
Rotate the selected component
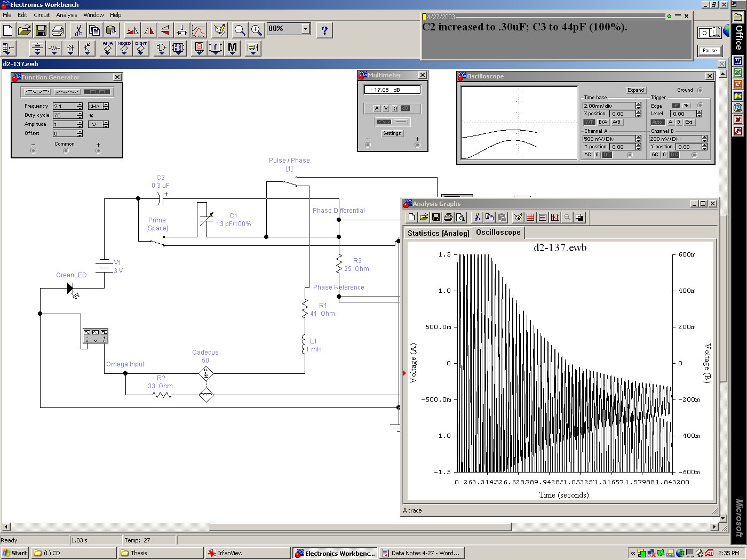click(132, 30)
